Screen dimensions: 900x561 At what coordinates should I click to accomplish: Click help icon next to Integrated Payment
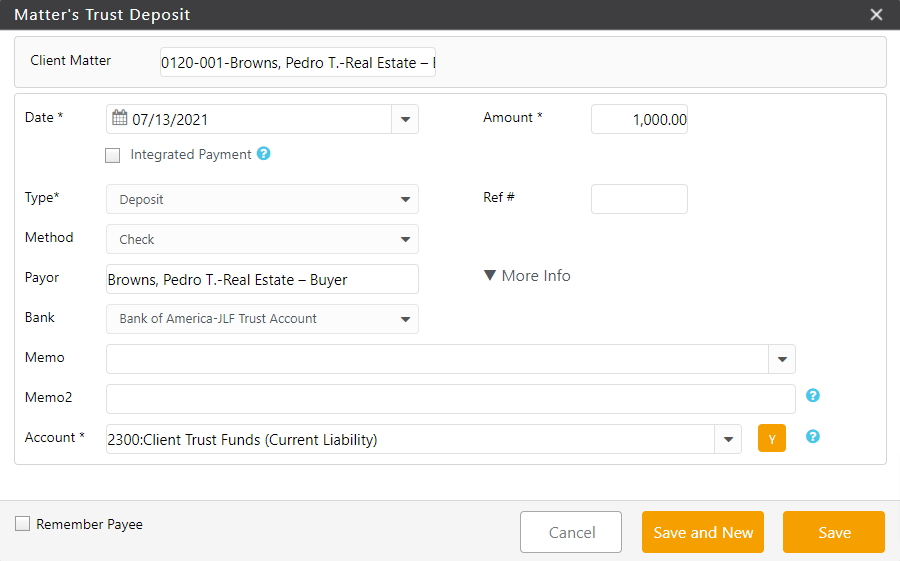(x=263, y=154)
